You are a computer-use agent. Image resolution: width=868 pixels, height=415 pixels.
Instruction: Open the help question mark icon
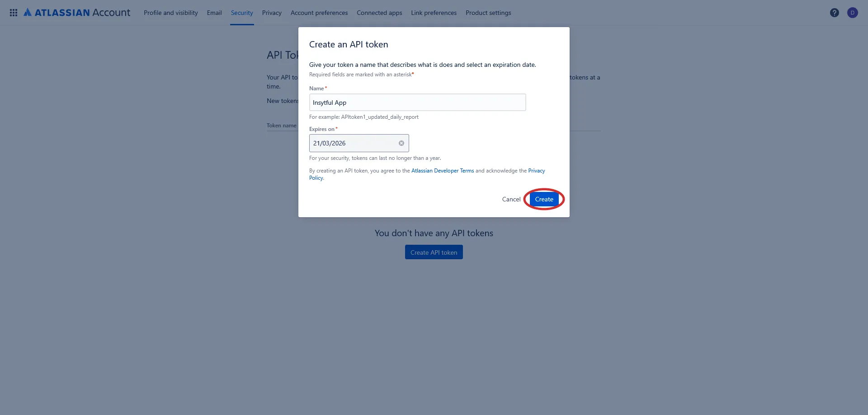click(835, 13)
